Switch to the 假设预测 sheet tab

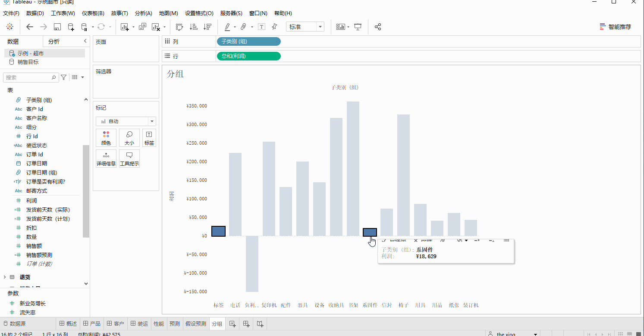pos(195,323)
